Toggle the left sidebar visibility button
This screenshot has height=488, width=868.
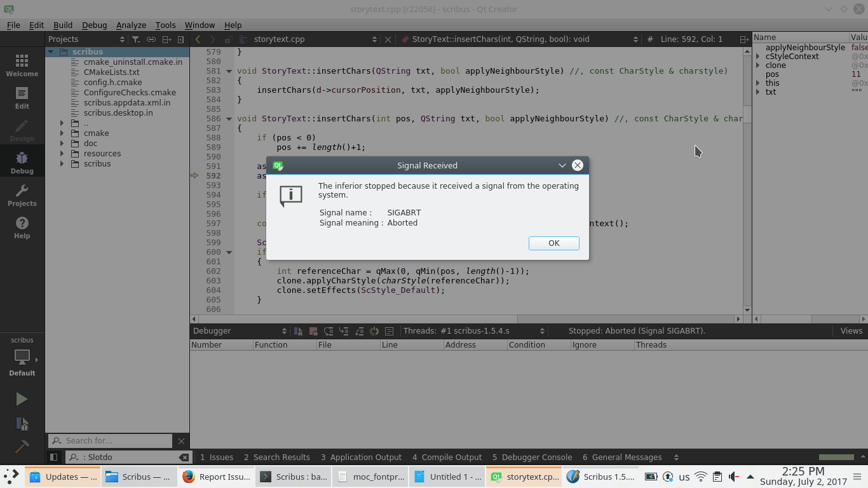click(54, 457)
